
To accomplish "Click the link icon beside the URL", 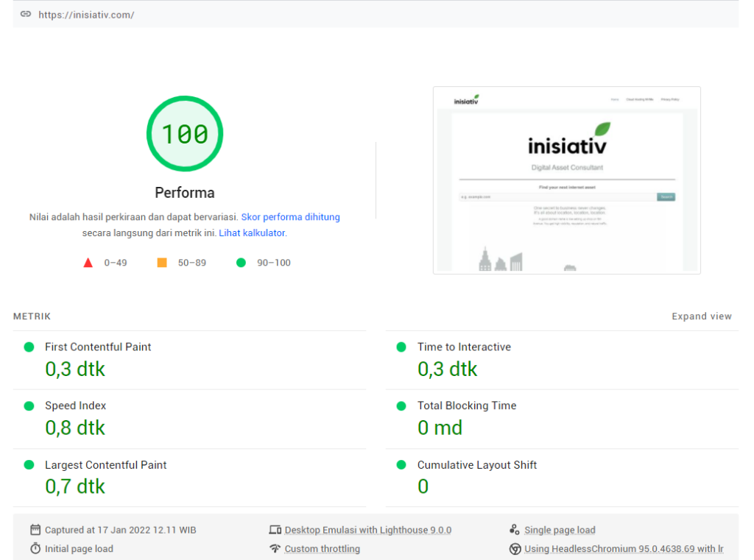I will [26, 15].
